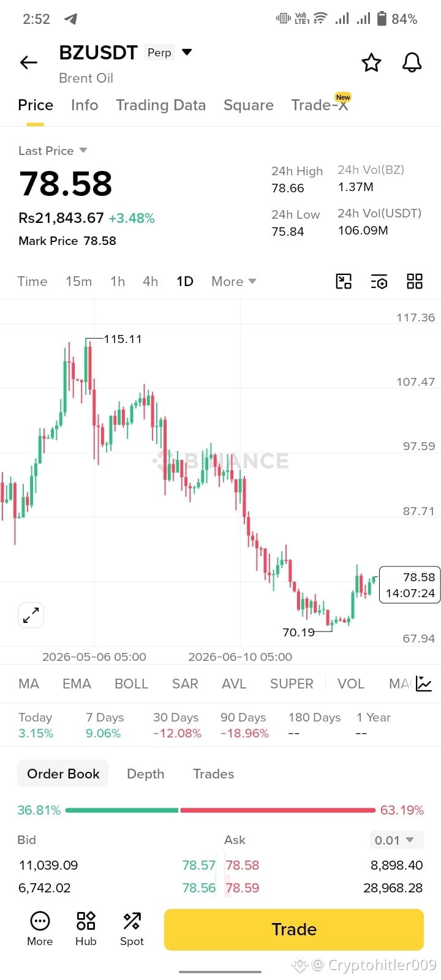Viewport: 441px width, 980px height.
Task: Toggle the VOL indicator
Action: click(351, 684)
